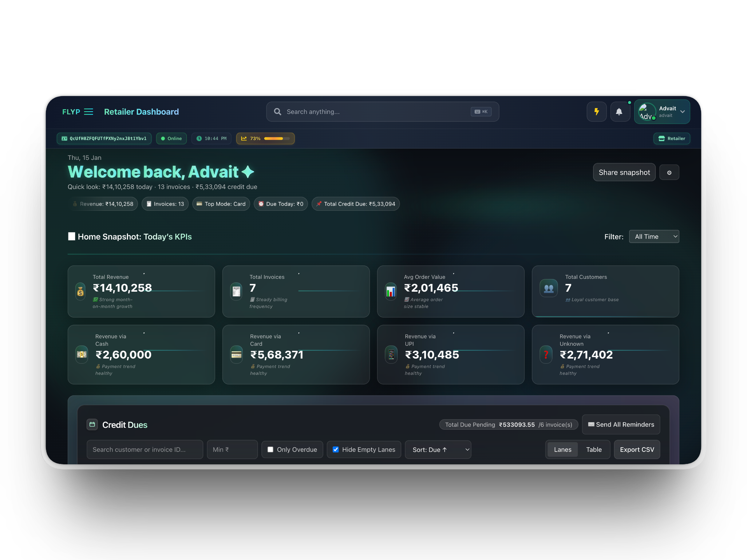Screen dimensions: 747x560
Task: Click the Avg Order Value chart icon
Action: click(x=391, y=292)
